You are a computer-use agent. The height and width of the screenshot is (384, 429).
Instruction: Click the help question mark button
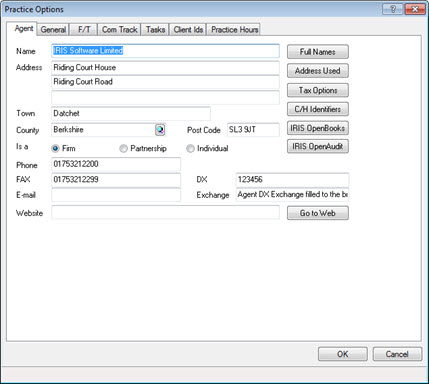[x=392, y=9]
